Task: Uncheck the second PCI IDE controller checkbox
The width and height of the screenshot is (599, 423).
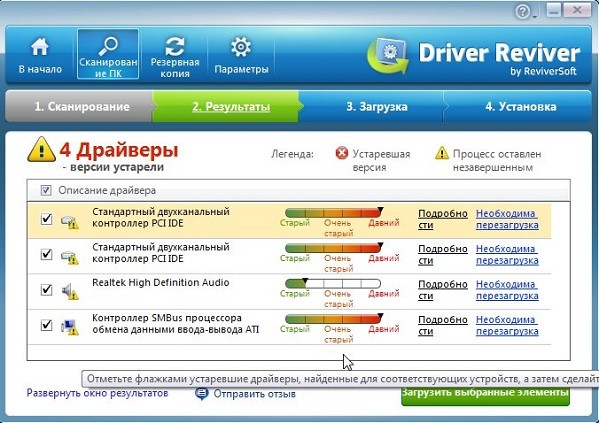Action: tap(47, 254)
